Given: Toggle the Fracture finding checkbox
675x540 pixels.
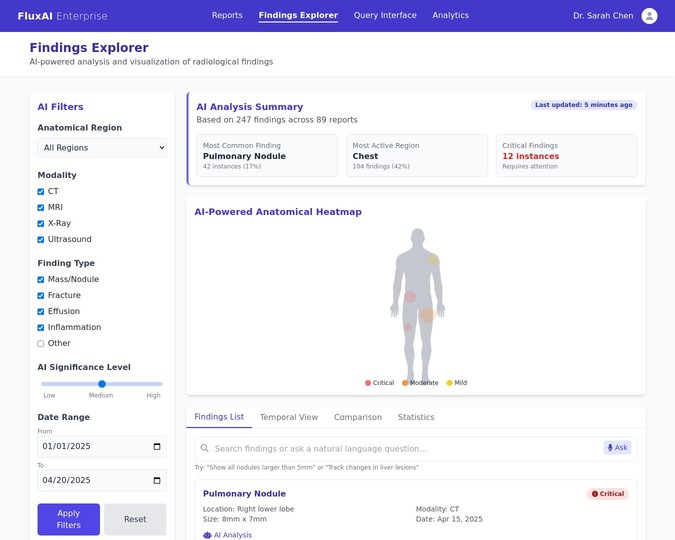Looking at the screenshot, I should click(41, 295).
